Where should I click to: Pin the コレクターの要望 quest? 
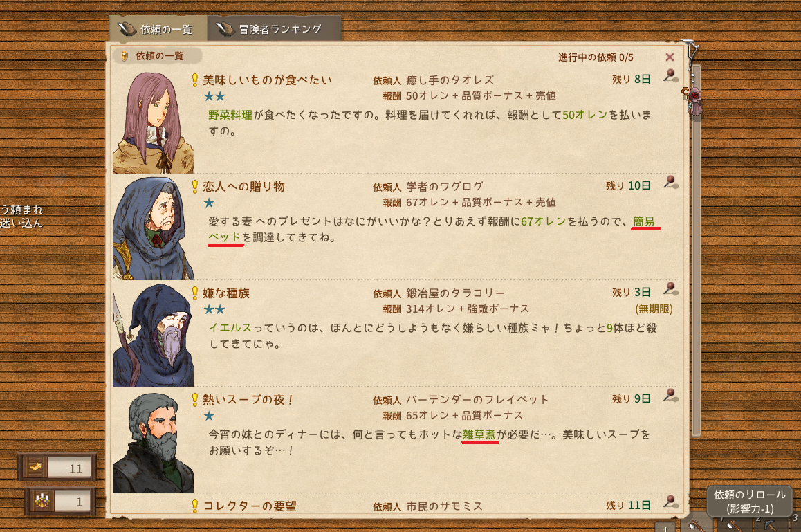pos(671,502)
